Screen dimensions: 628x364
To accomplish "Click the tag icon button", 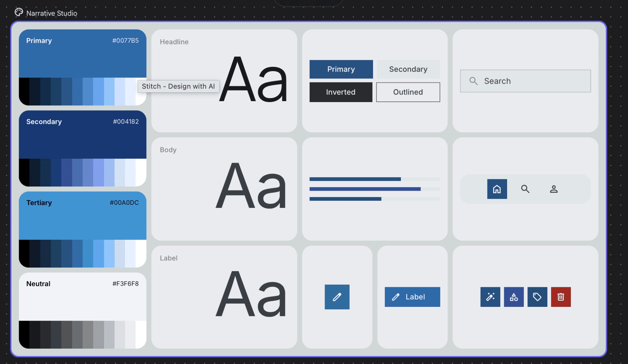I will click(x=537, y=297).
